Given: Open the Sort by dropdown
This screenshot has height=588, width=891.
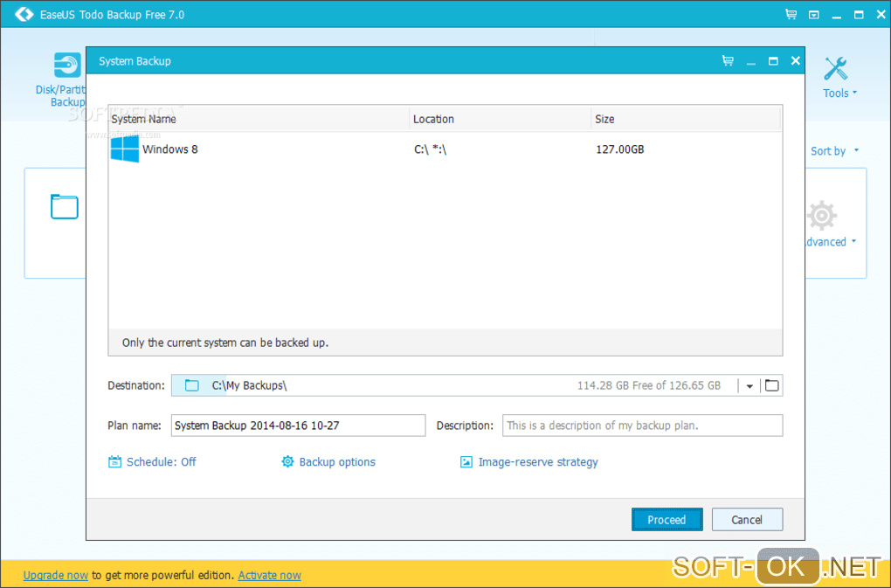Looking at the screenshot, I should [x=834, y=151].
